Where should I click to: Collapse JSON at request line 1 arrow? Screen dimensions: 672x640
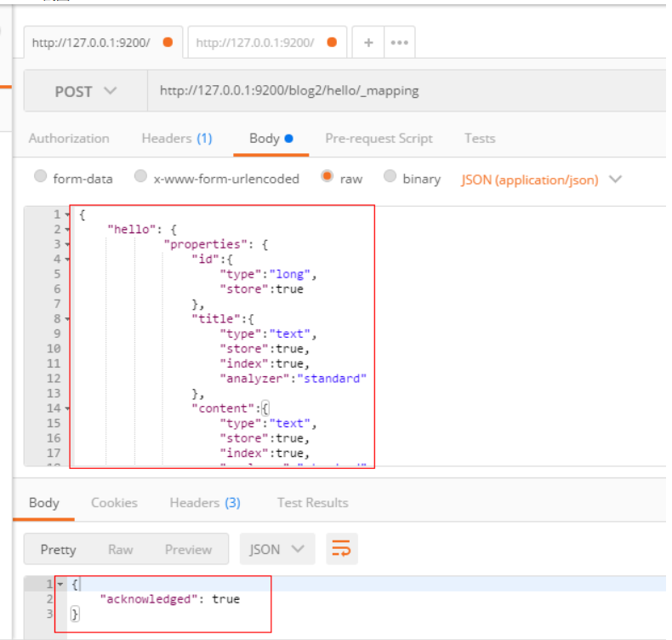[x=68, y=215]
